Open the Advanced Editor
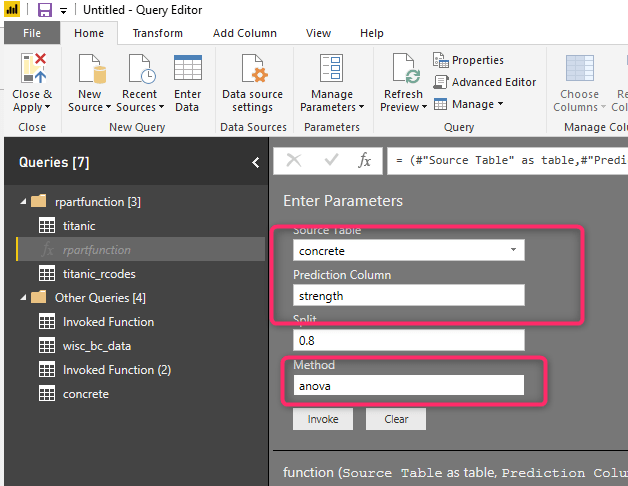The height and width of the screenshot is (486, 628). click(484, 82)
